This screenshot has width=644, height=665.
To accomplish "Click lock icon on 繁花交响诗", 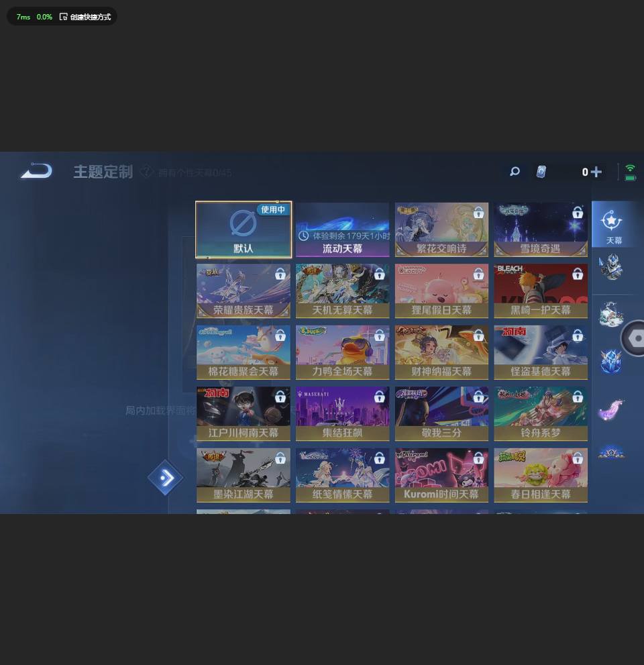I will [479, 212].
